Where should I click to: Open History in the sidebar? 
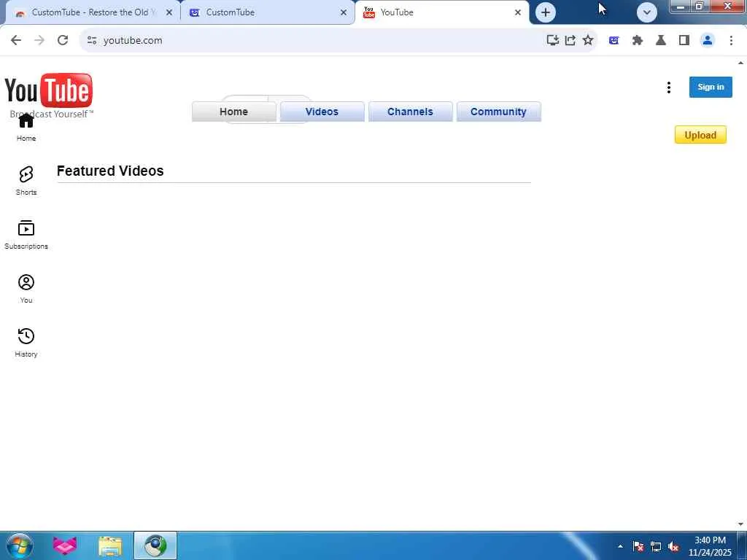(x=26, y=343)
